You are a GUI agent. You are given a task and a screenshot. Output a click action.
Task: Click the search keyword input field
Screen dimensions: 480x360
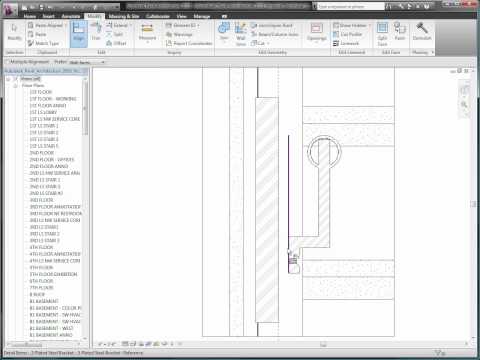351,6
